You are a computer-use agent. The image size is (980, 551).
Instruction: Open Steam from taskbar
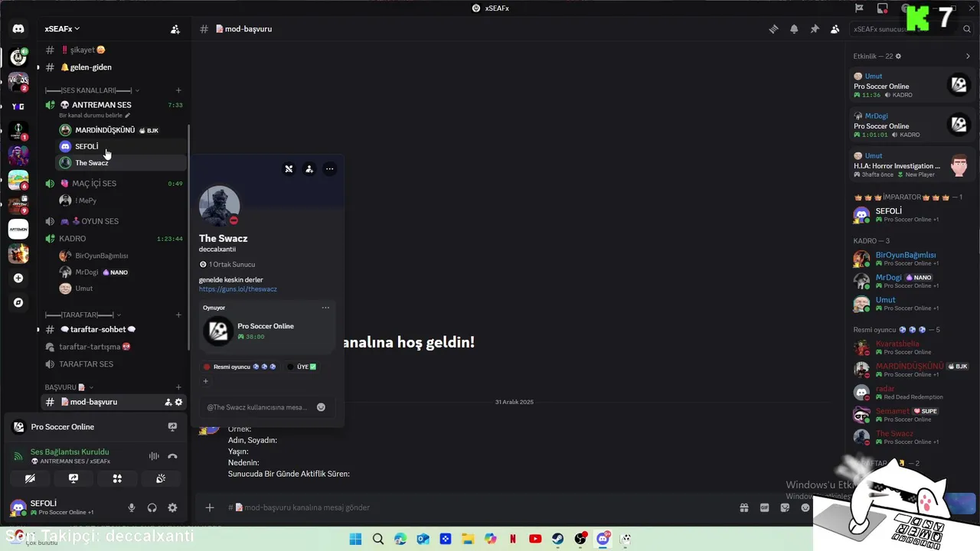click(557, 539)
